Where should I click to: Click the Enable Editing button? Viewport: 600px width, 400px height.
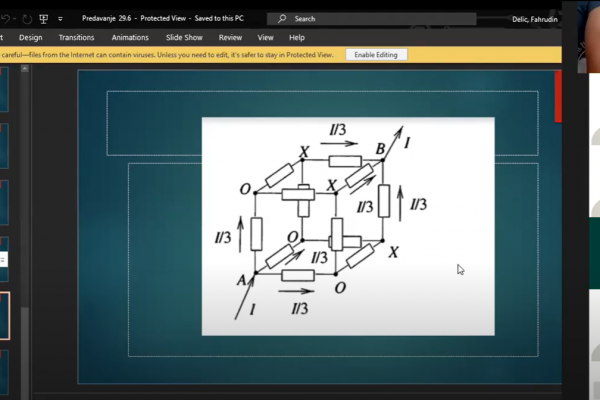tap(376, 54)
